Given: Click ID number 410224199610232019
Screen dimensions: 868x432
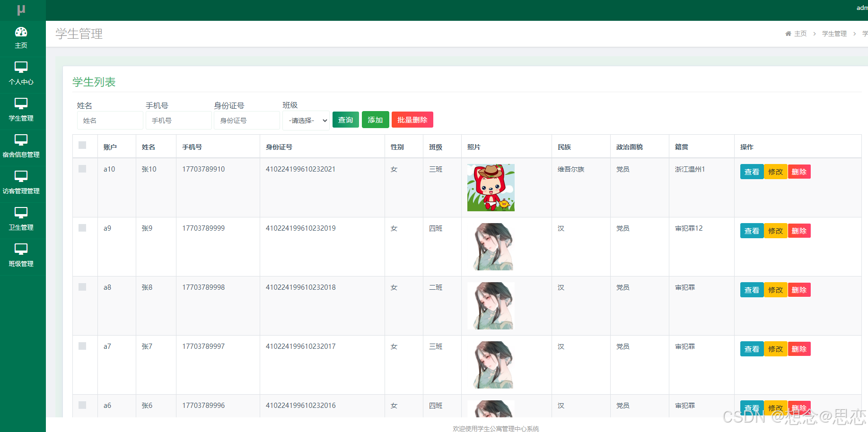Looking at the screenshot, I should point(301,228).
